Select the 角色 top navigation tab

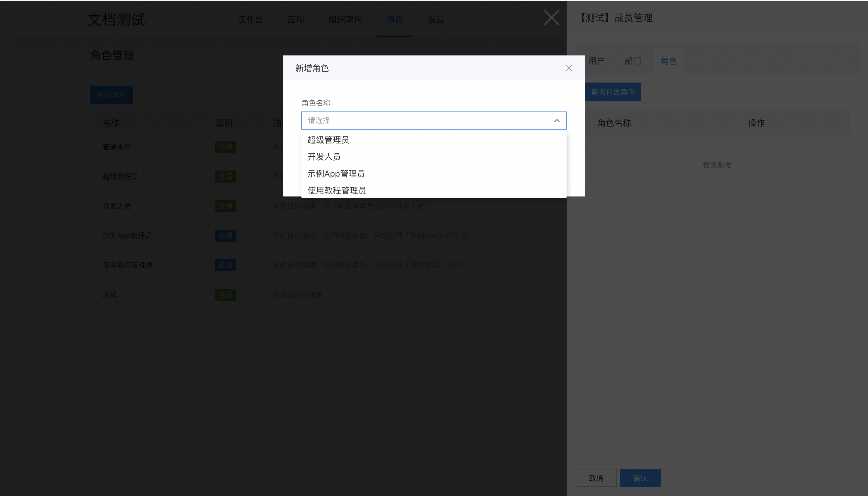tap(395, 19)
